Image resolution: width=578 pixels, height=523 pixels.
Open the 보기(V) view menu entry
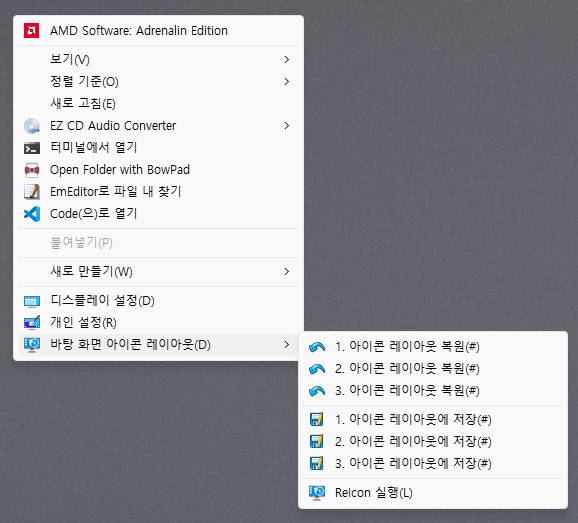click(x=159, y=59)
